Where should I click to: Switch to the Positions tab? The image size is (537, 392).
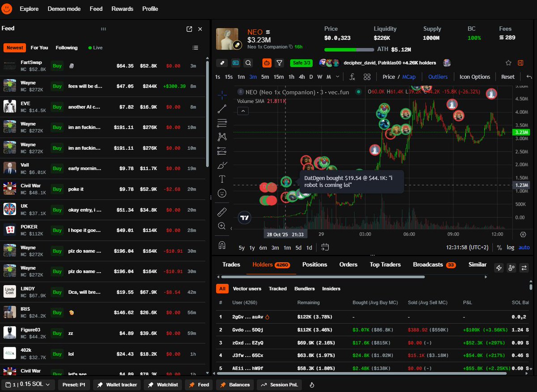click(x=315, y=265)
